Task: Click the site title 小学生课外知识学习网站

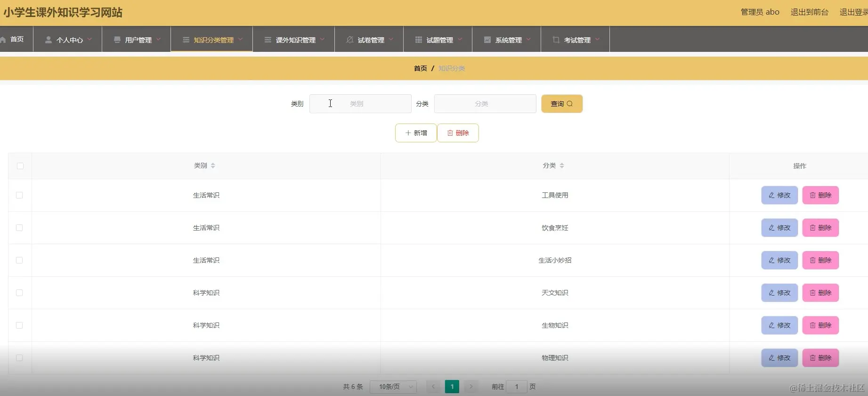Action: 63,12
